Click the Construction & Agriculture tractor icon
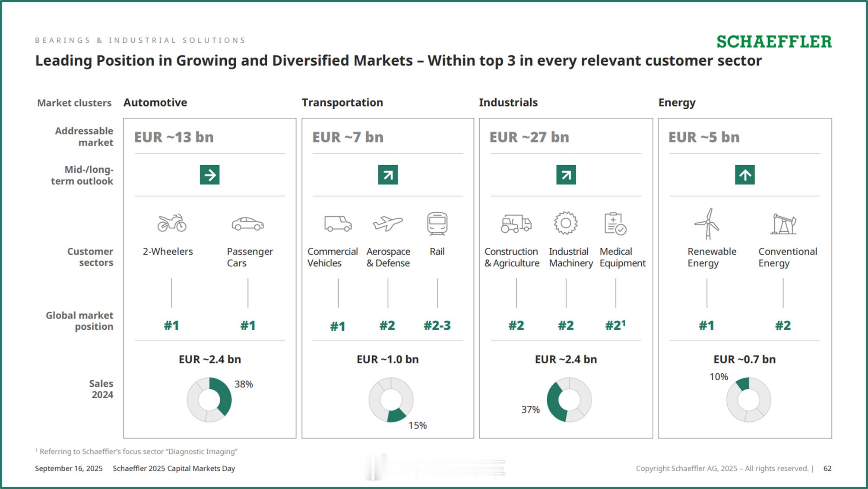Screen dimensions: 868x489 516,224
